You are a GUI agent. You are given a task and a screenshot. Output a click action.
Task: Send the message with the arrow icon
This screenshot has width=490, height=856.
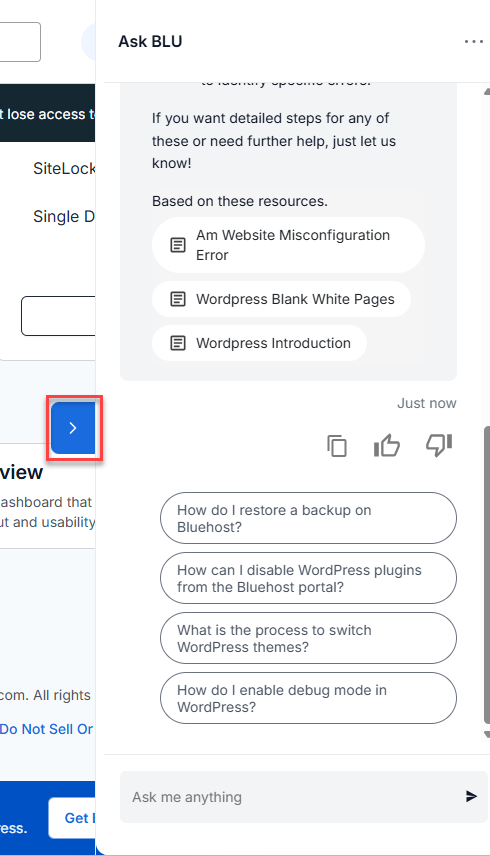(471, 796)
